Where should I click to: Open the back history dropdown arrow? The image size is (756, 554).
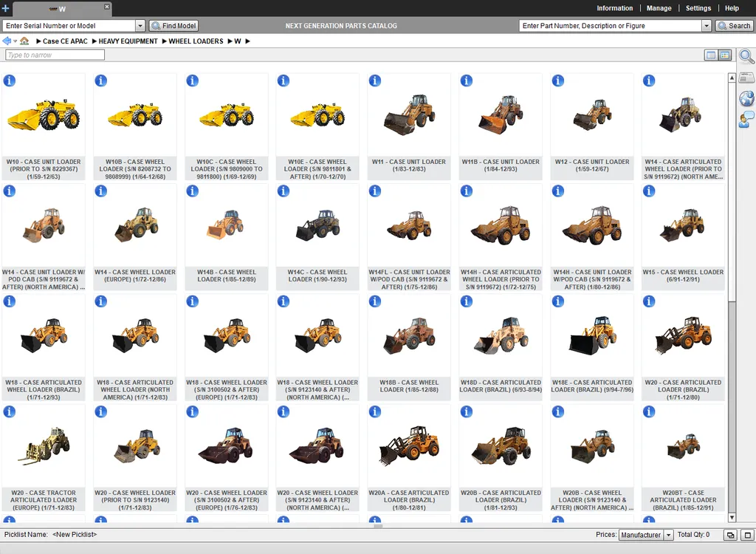coord(15,41)
